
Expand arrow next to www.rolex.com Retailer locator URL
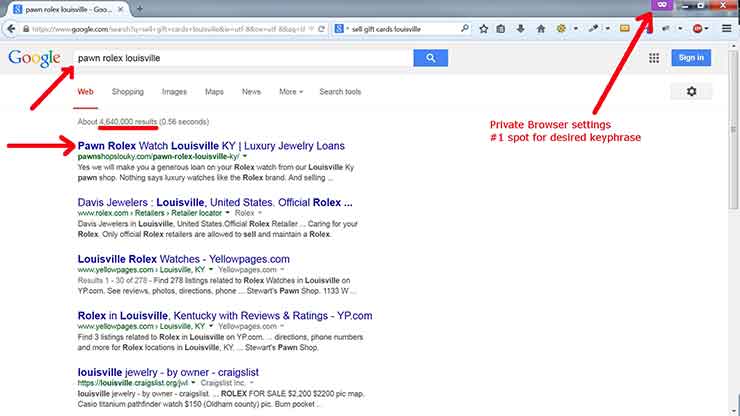tap(227, 213)
